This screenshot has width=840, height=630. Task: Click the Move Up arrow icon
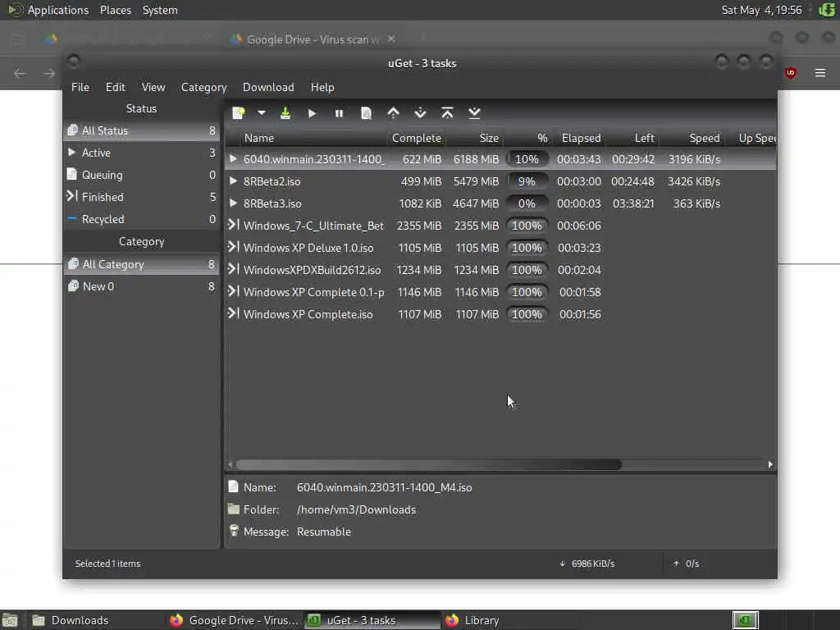tap(393, 113)
